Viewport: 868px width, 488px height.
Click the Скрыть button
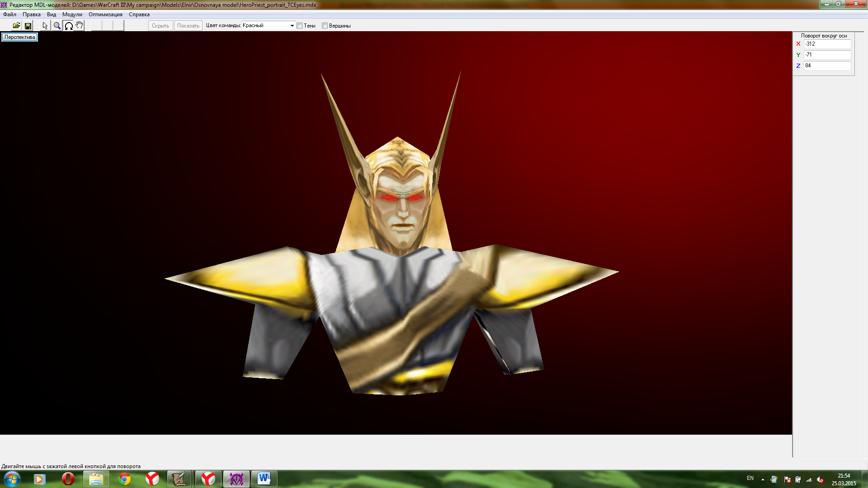point(160,26)
